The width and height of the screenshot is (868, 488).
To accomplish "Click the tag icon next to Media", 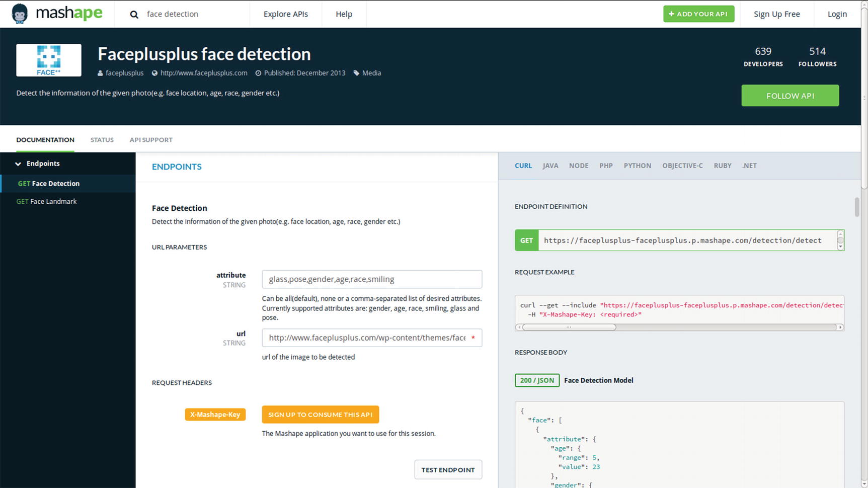I will (356, 73).
